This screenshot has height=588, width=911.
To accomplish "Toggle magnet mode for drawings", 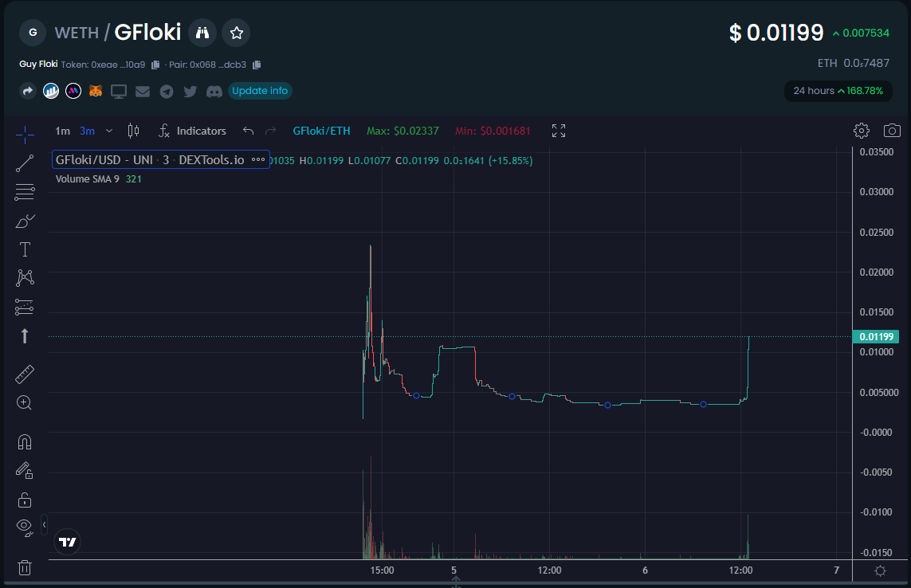I will point(25,442).
